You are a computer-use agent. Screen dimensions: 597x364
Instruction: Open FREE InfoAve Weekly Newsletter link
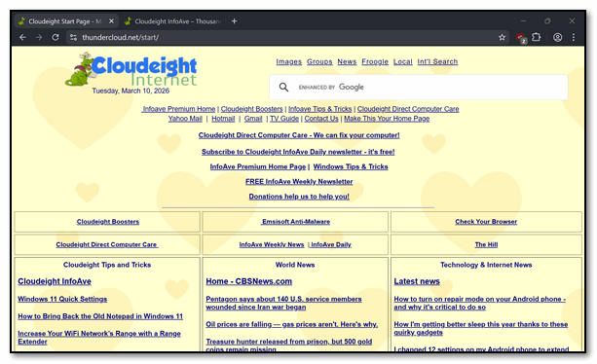coord(299,182)
